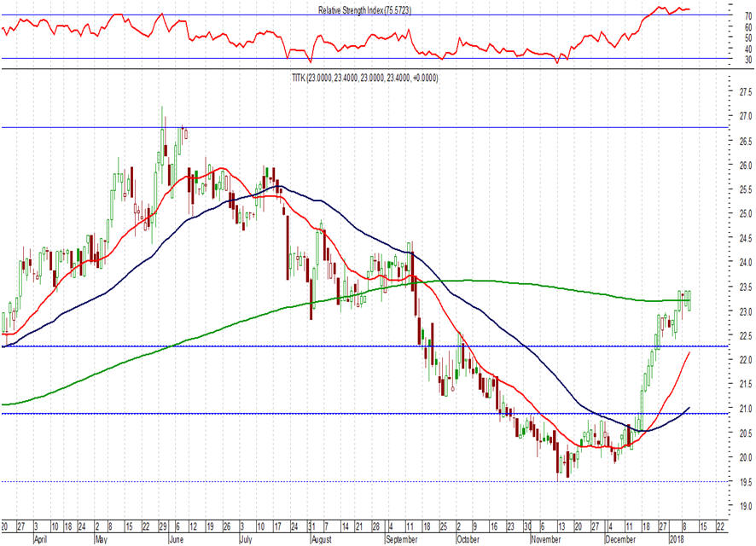Viewport: 756px width, 546px height.
Task: Click the 40 label on the RSI scale
Action: (748, 49)
